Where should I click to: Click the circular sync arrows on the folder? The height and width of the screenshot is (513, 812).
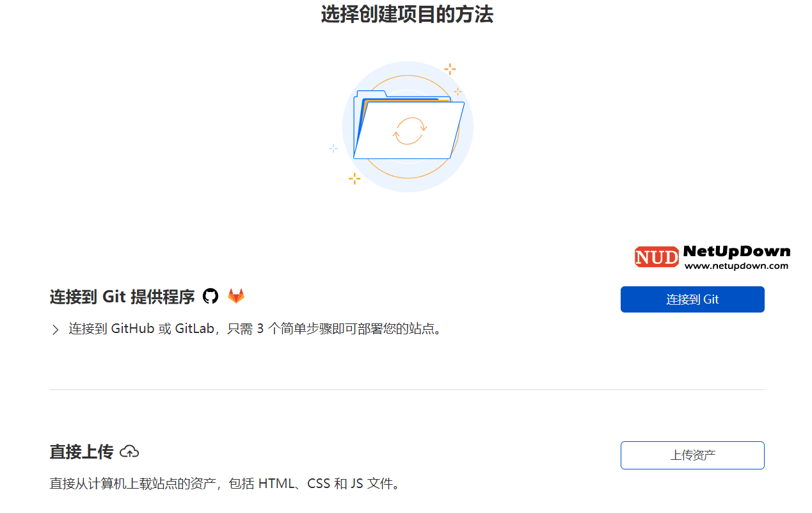coord(410,131)
